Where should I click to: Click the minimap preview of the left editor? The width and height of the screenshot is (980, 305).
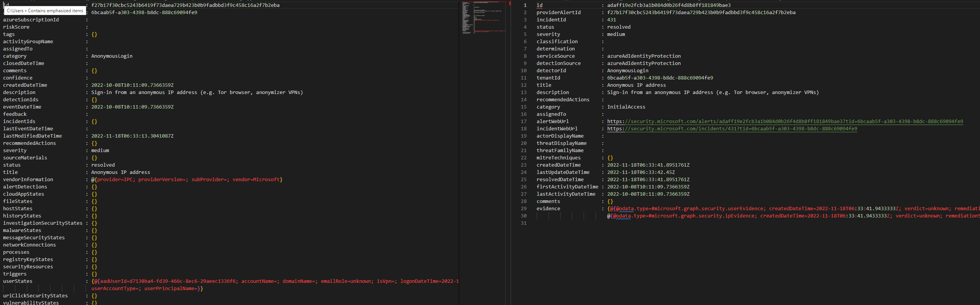point(483,17)
